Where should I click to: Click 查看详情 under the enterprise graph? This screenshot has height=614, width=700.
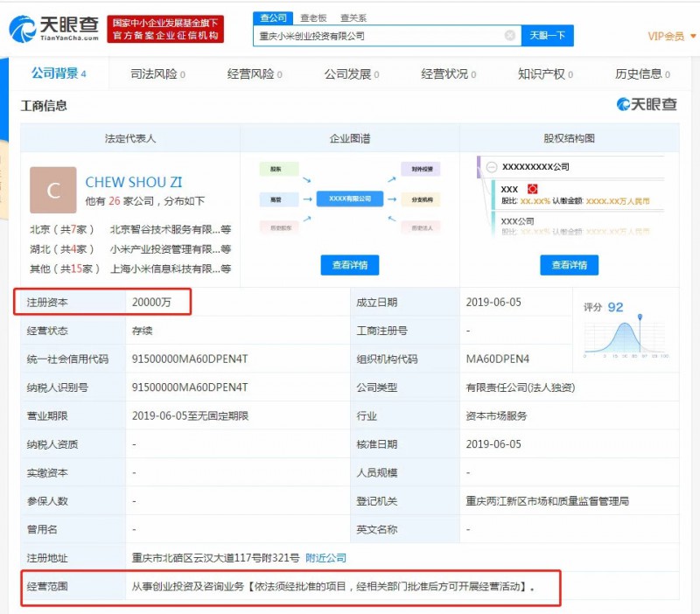[x=350, y=265]
